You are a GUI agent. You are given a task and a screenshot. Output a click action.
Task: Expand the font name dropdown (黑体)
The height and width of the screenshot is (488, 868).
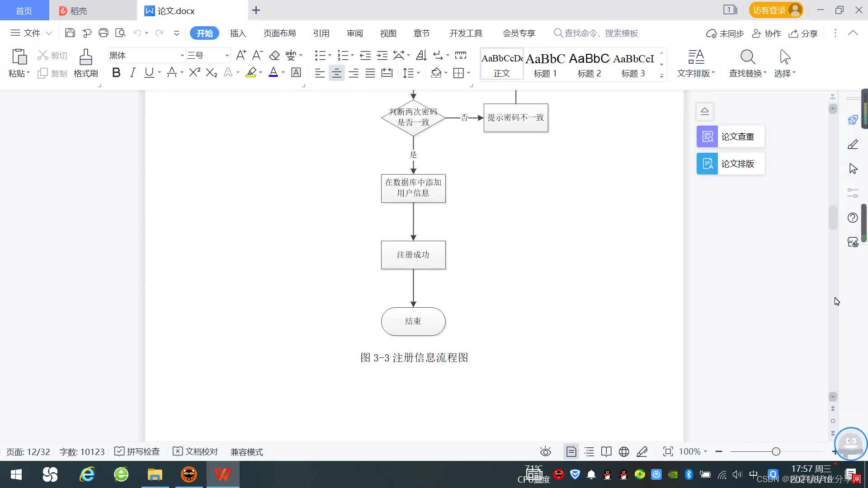point(182,56)
